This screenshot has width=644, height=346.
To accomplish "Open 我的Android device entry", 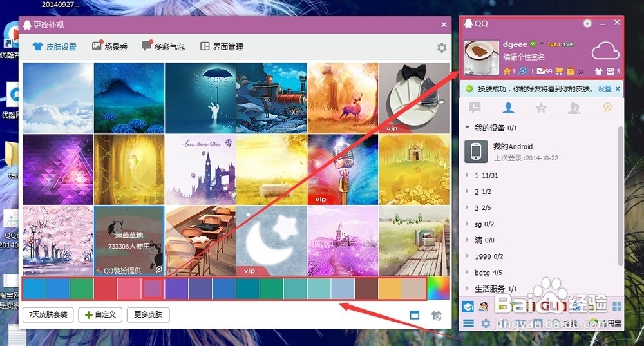I will (x=540, y=151).
